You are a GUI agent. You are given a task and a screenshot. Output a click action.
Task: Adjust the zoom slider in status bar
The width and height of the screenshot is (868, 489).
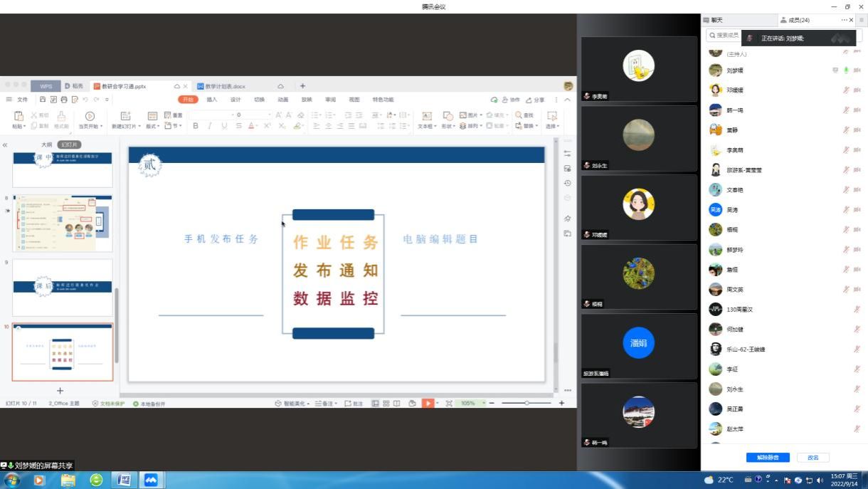point(526,403)
